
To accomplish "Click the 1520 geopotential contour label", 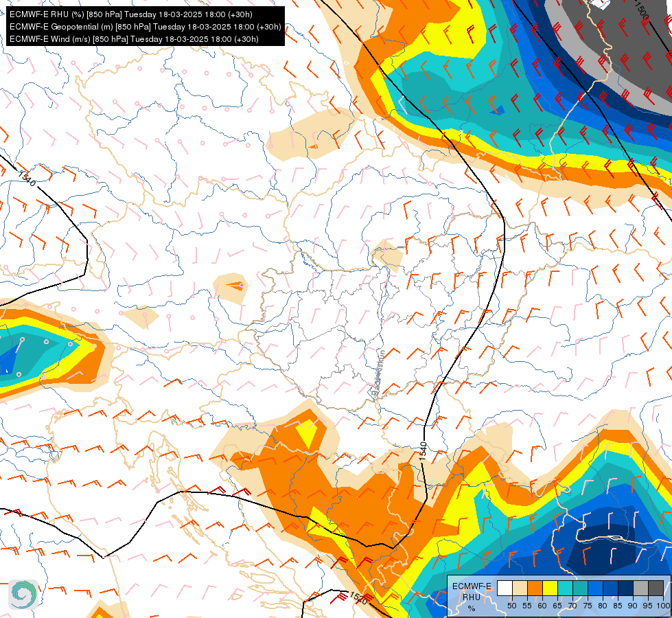I will [359, 598].
